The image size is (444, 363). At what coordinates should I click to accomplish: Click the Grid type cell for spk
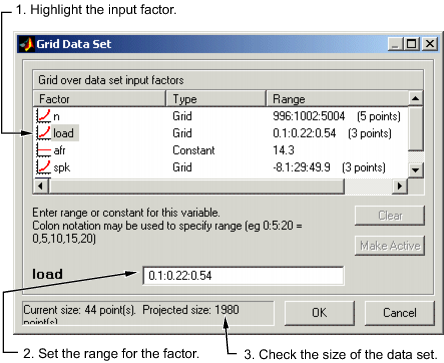click(182, 167)
